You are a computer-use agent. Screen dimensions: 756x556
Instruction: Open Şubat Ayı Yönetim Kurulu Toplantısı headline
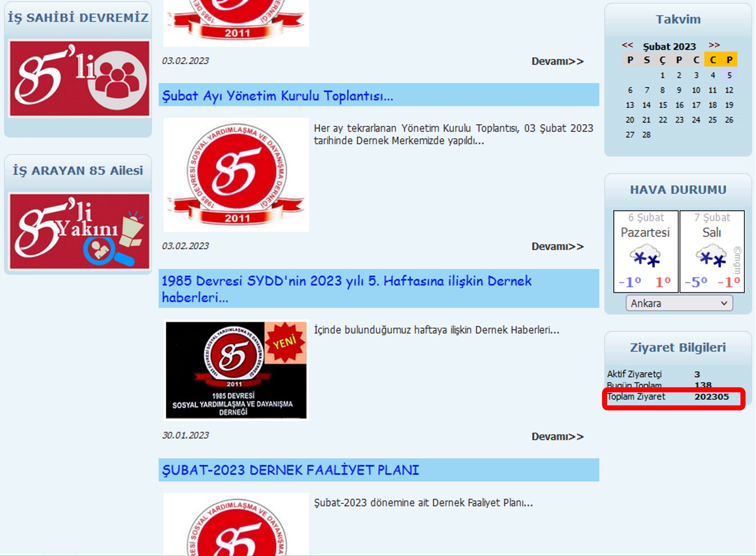point(278,96)
